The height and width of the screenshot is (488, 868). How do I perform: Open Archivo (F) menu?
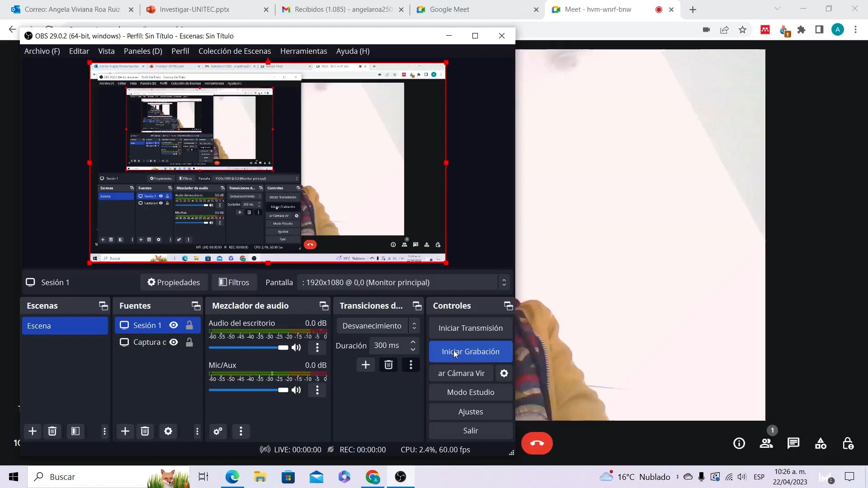click(x=42, y=51)
